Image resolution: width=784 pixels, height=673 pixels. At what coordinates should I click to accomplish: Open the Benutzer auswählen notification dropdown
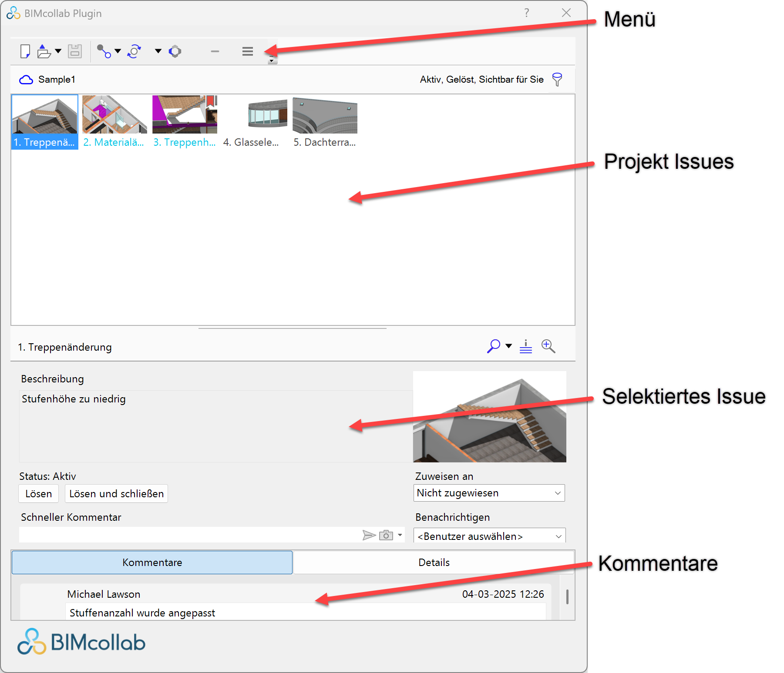[488, 536]
